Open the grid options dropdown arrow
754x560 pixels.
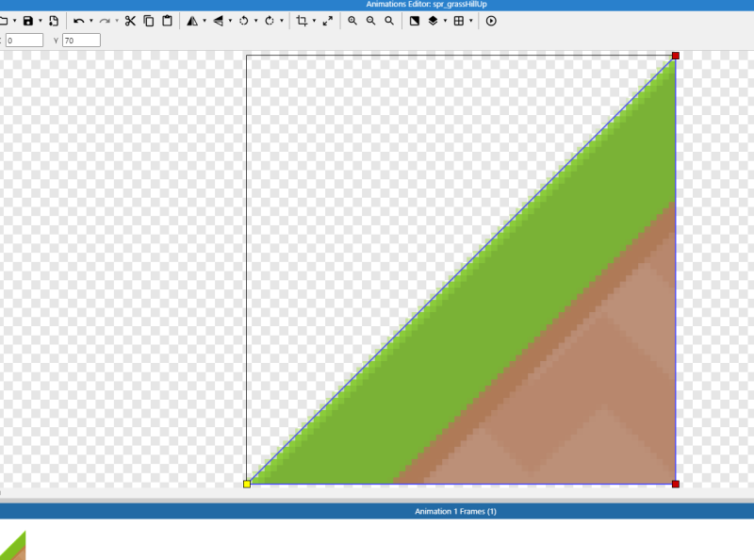(471, 21)
